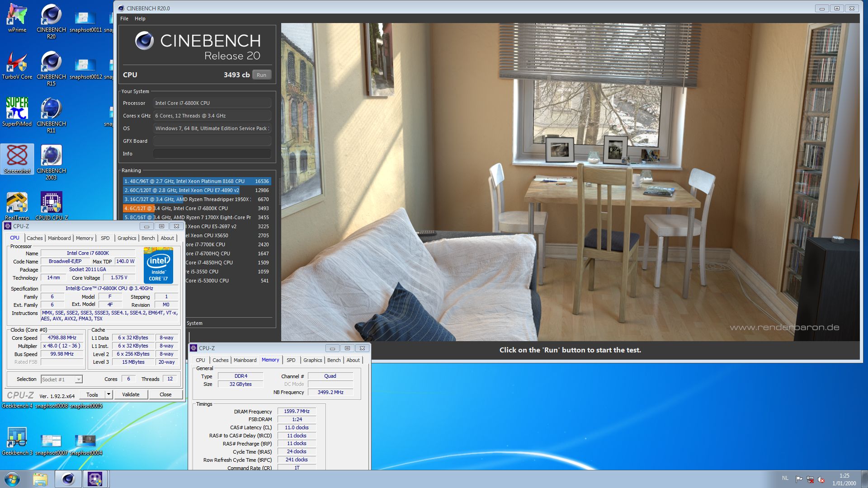This screenshot has width=868, height=488.
Task: Click the Cinebench GFX Board field
Action: [212, 141]
